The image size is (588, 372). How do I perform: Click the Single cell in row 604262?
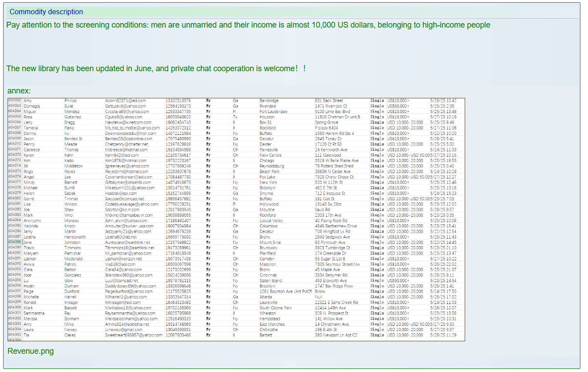(x=377, y=101)
